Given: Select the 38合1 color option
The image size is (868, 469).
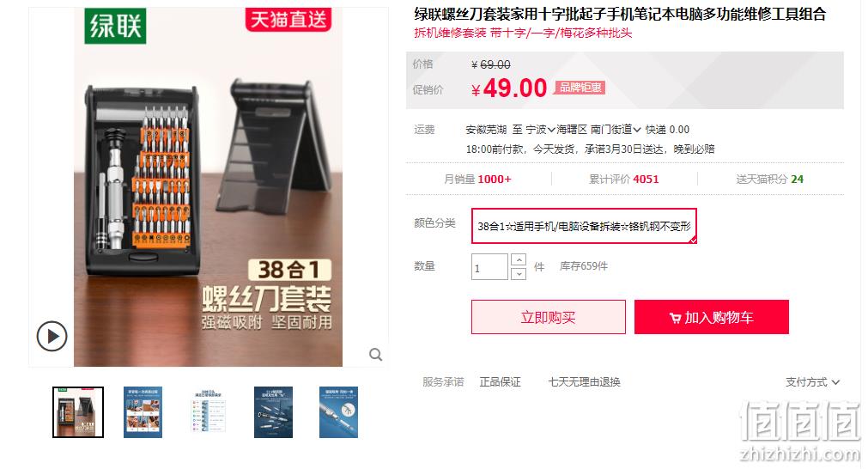Looking at the screenshot, I should click(x=584, y=226).
